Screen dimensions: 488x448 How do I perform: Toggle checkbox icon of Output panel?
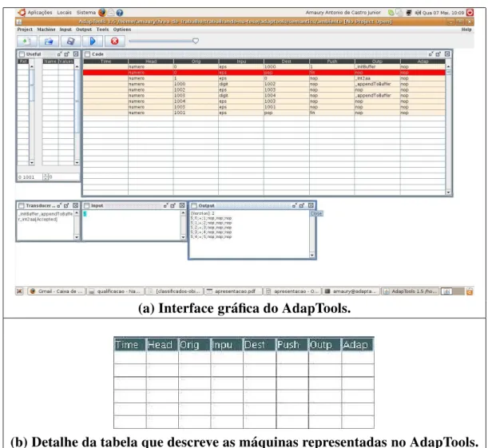coord(194,206)
